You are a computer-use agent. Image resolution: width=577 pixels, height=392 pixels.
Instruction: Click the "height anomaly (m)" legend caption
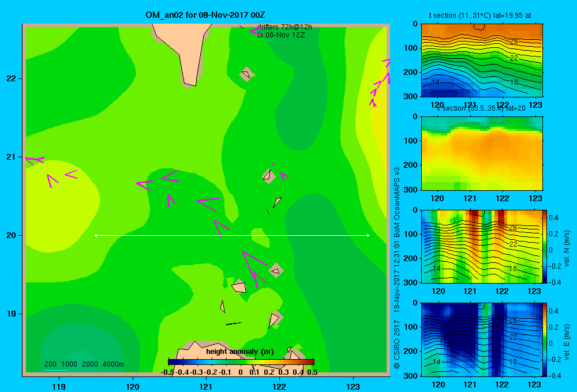click(240, 352)
